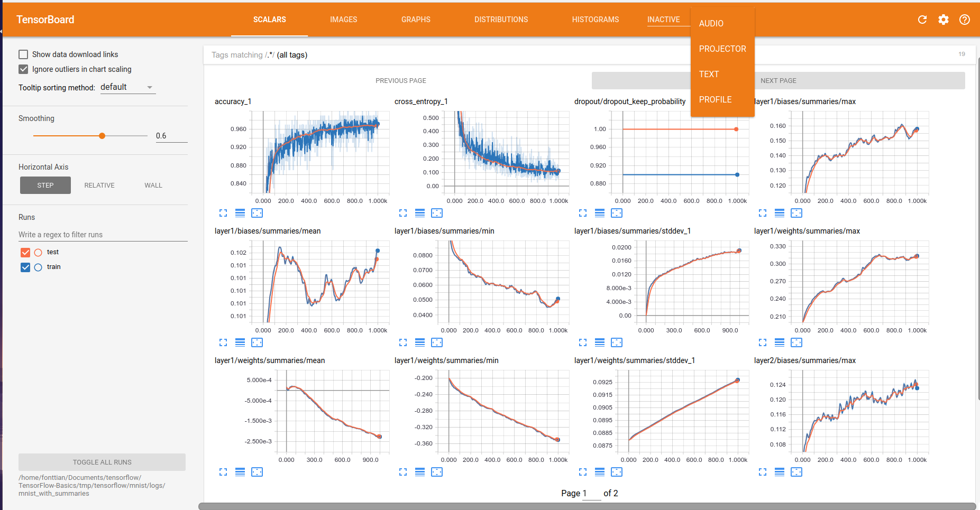Uncheck Ignore outliers in chart scaling
980x510 pixels.
(23, 69)
